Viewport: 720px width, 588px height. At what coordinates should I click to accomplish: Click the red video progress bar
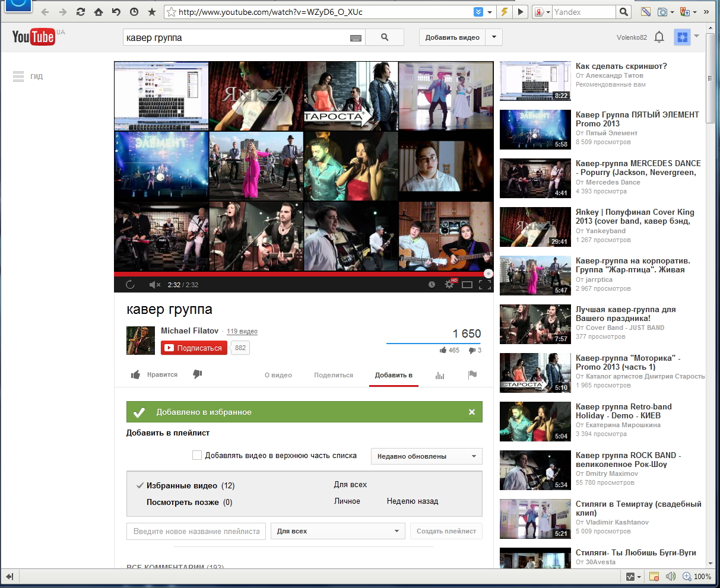click(x=303, y=274)
